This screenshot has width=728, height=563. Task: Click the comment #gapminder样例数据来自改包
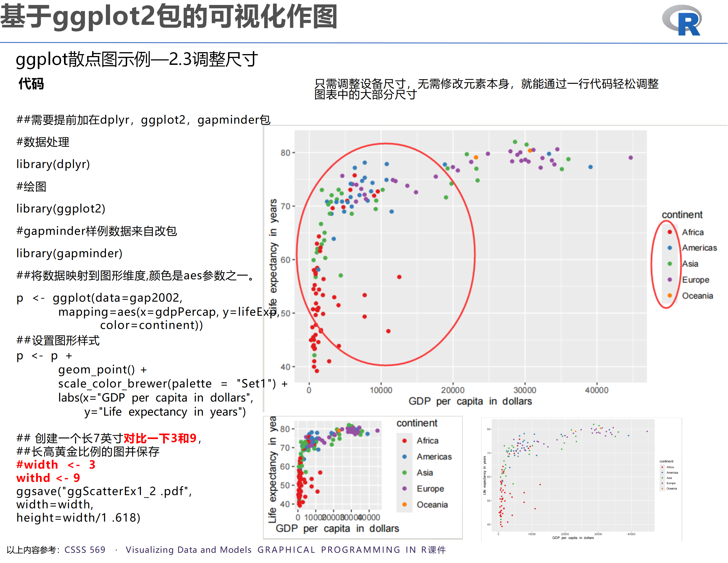coord(96,231)
